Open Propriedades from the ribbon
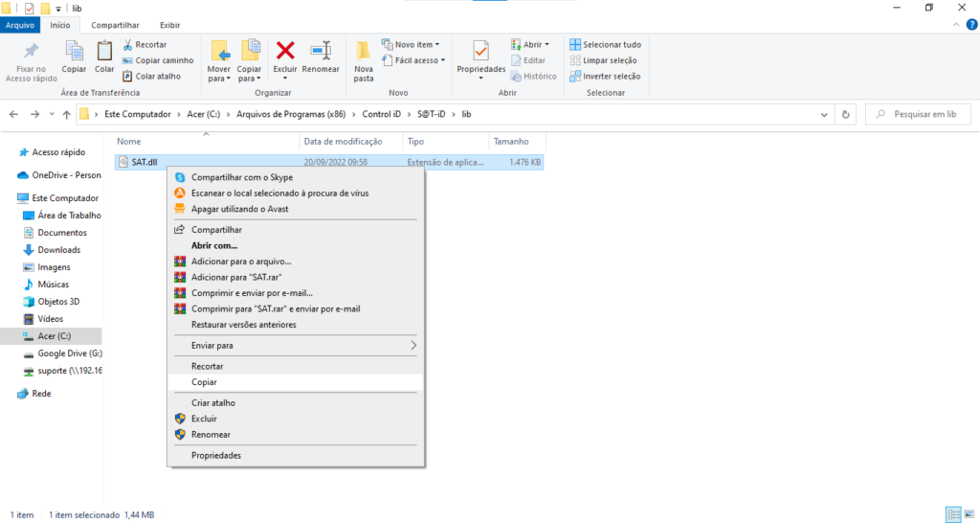Image resolution: width=980 pixels, height=523 pixels. click(480, 52)
